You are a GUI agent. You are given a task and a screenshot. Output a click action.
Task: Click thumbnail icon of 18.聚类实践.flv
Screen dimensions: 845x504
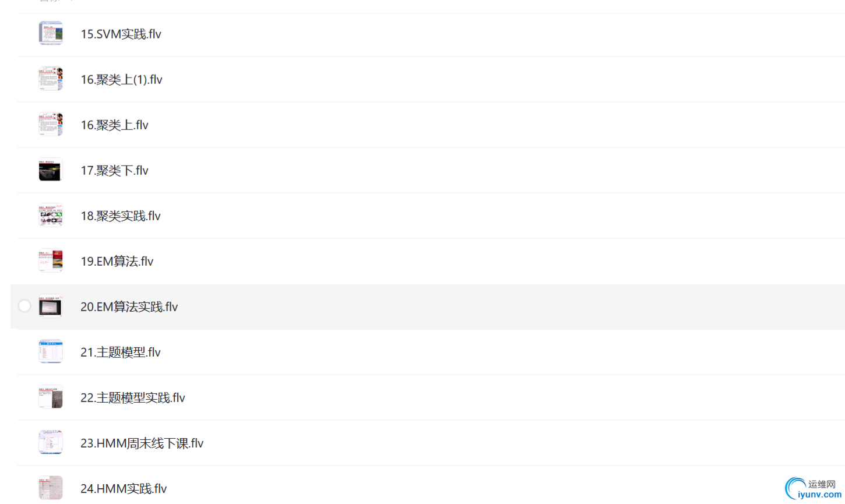(x=51, y=215)
